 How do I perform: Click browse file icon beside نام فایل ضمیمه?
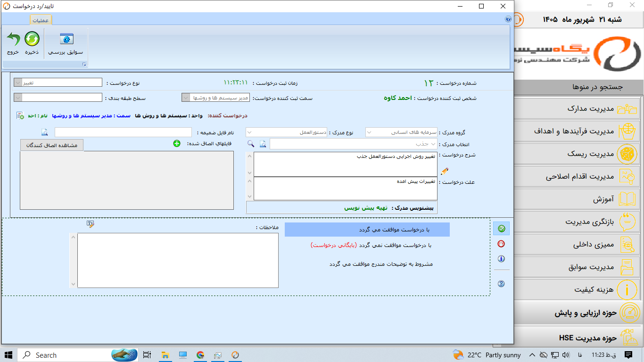coord(44,132)
